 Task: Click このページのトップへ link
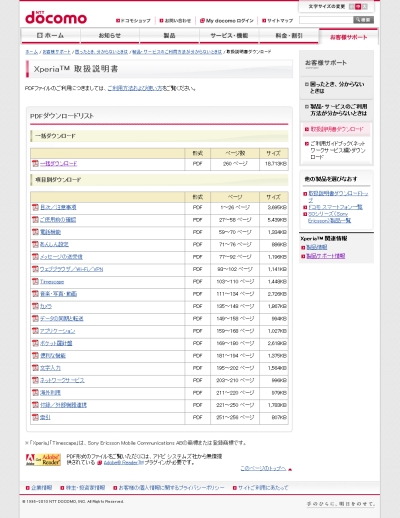[263, 468]
